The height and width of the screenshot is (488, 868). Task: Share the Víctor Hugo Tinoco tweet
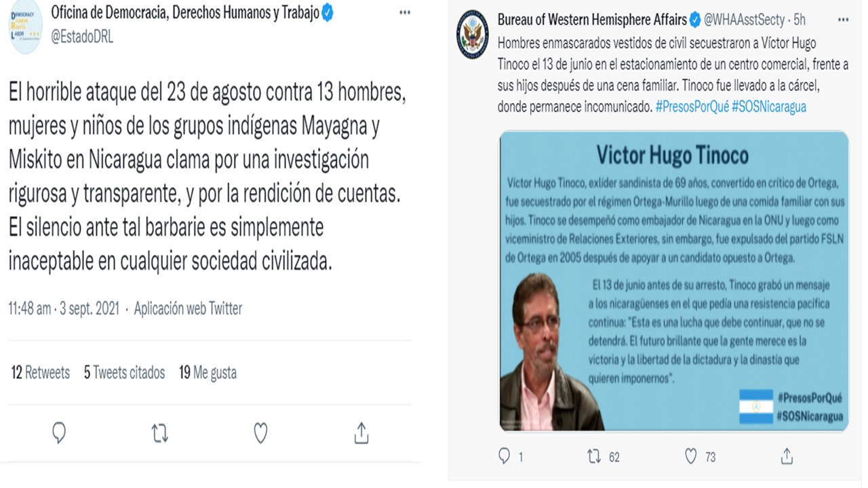point(787,456)
